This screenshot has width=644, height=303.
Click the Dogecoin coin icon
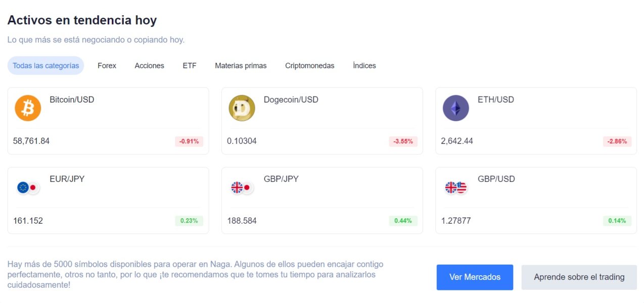click(x=242, y=108)
